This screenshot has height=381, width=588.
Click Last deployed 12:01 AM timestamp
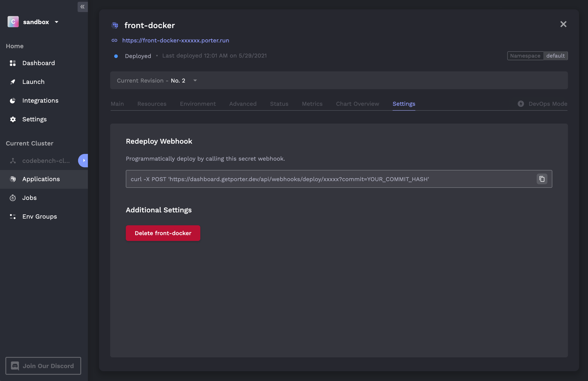point(215,56)
